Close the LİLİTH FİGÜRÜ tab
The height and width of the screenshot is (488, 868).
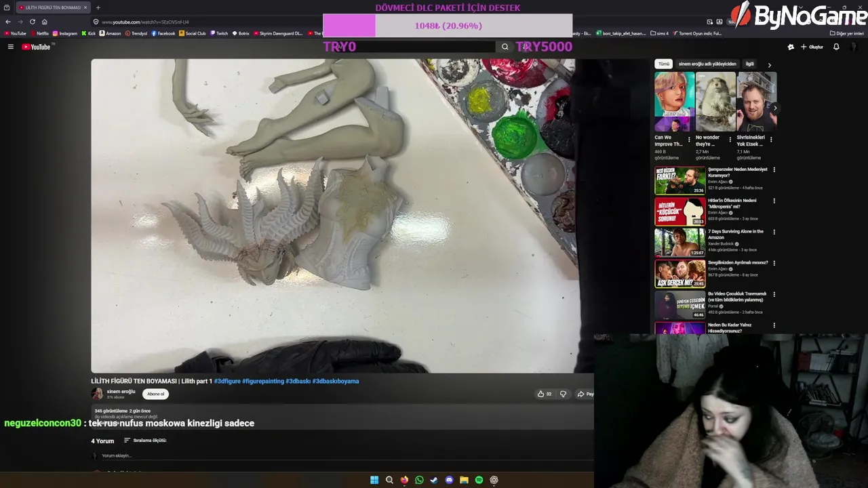(x=85, y=7)
